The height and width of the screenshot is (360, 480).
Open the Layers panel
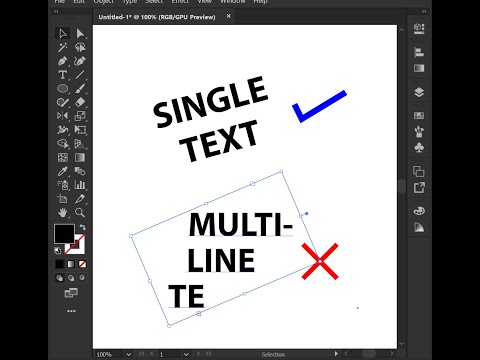(419, 92)
